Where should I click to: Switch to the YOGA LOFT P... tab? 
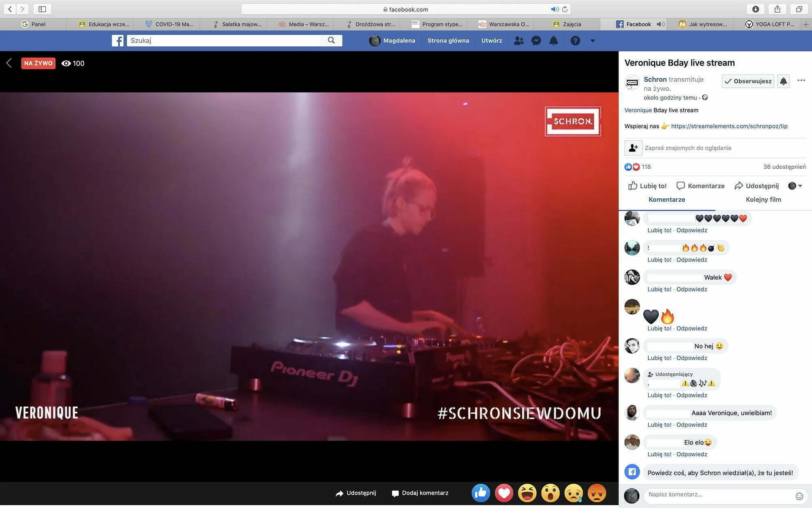coord(770,24)
